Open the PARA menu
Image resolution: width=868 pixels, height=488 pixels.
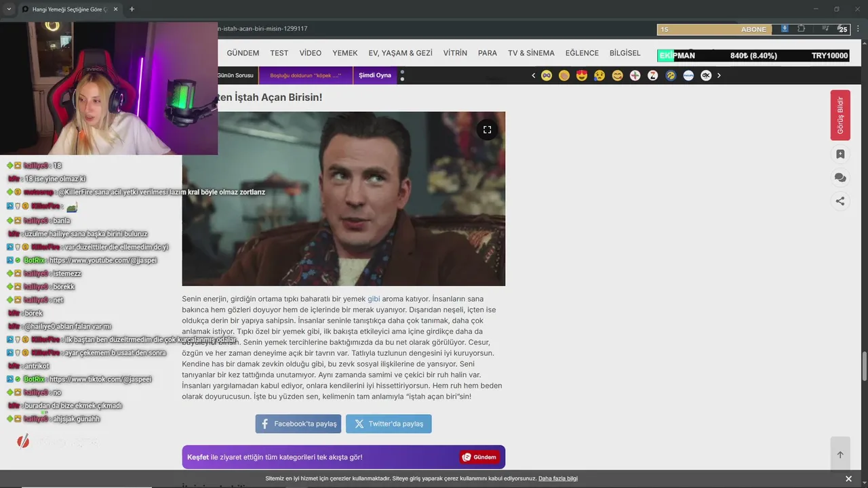pos(488,53)
